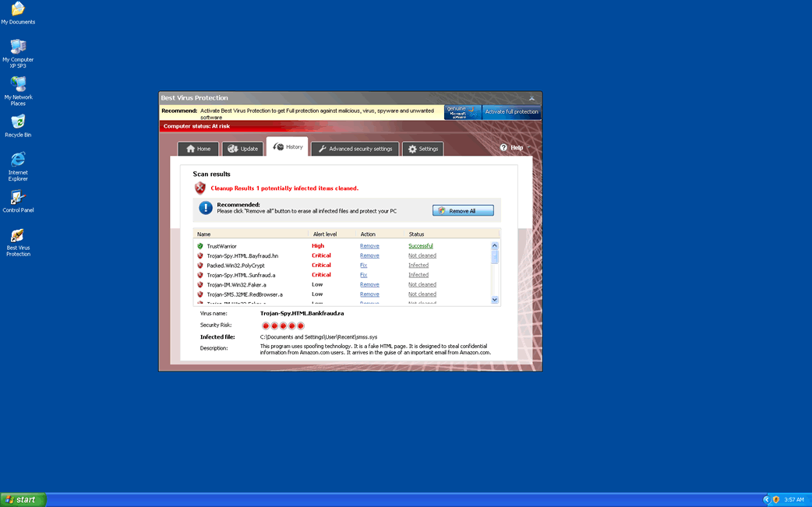Go to Advanced security settings tab

355,149
